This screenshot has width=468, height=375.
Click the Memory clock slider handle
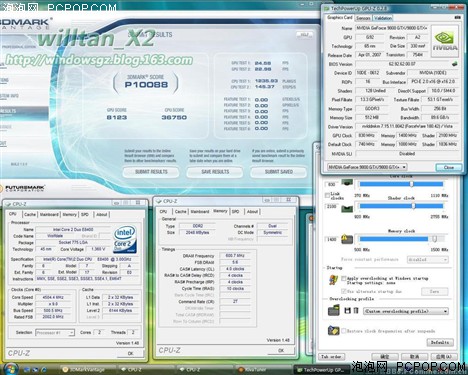pyautogui.click(x=435, y=239)
